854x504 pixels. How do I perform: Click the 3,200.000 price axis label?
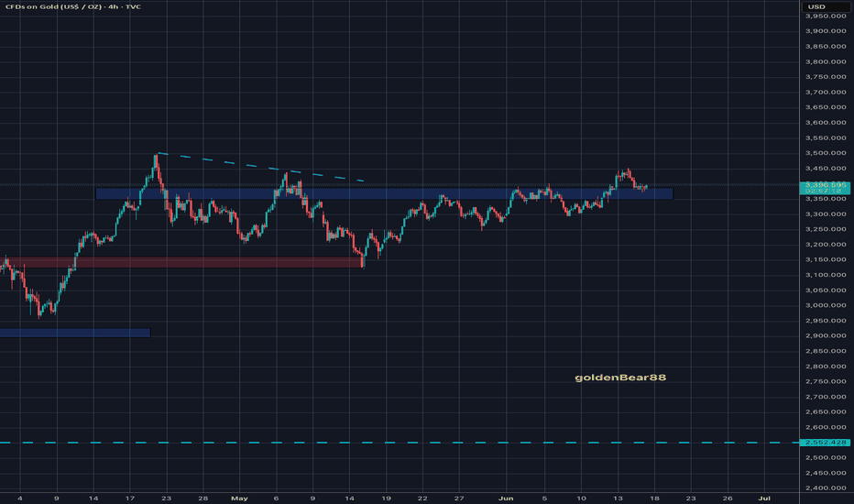click(826, 245)
